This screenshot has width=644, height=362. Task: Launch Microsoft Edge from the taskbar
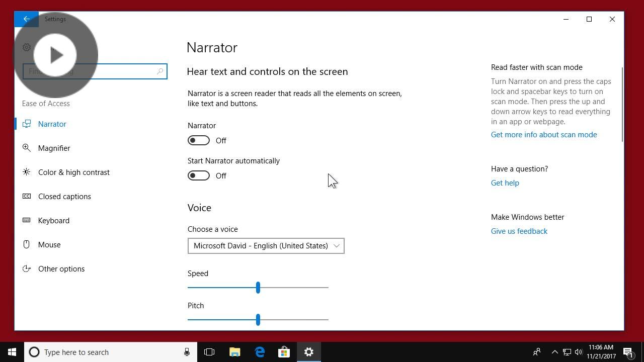tap(259, 352)
